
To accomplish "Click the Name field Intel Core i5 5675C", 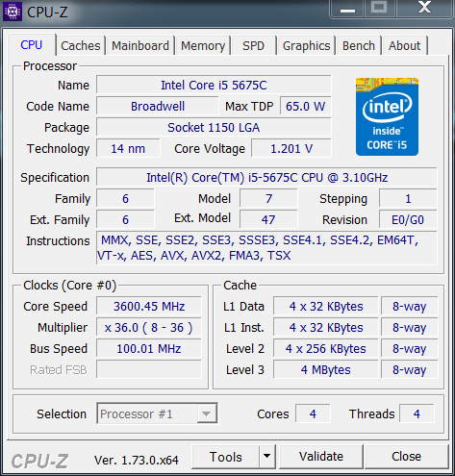I will click(214, 85).
